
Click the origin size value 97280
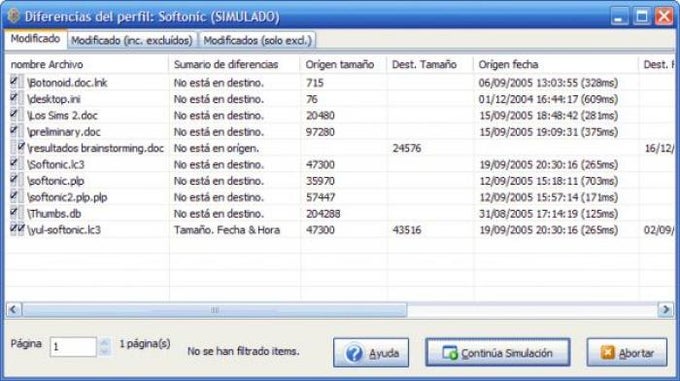[320, 132]
